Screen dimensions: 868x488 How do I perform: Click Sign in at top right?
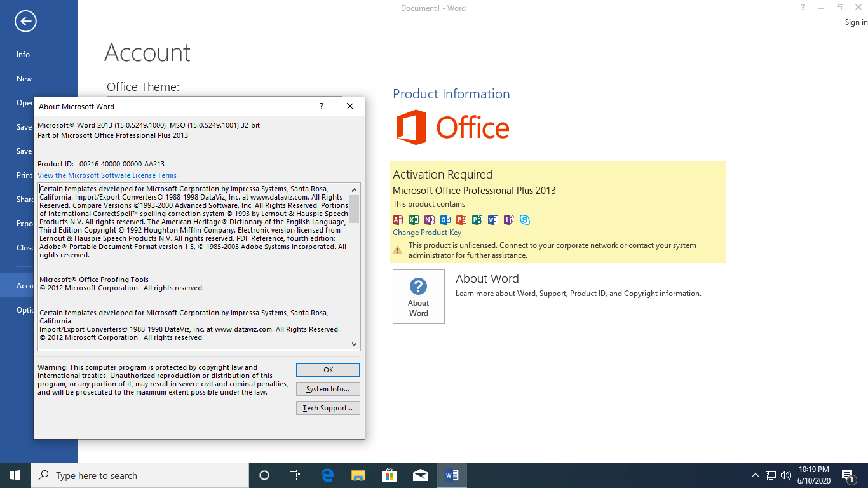click(x=856, y=22)
